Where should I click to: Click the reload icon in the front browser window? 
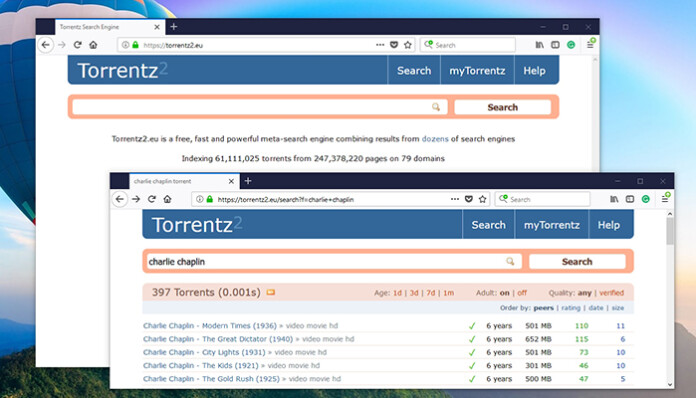click(152, 199)
